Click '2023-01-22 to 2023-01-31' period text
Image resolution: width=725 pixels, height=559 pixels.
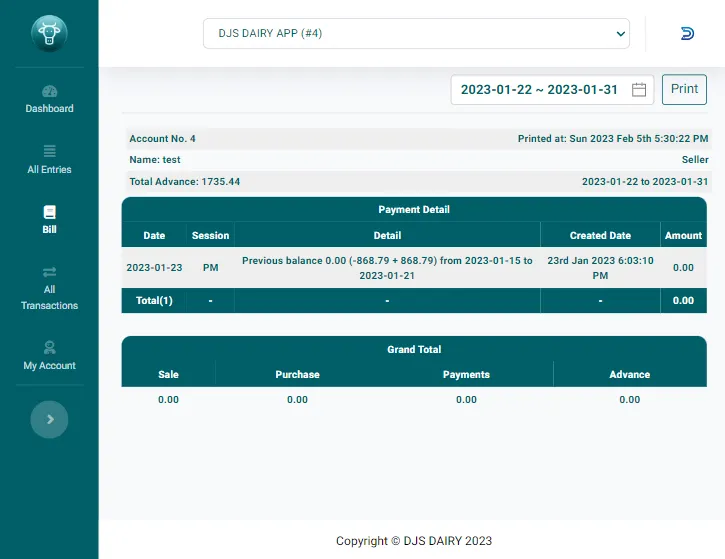pos(645,182)
